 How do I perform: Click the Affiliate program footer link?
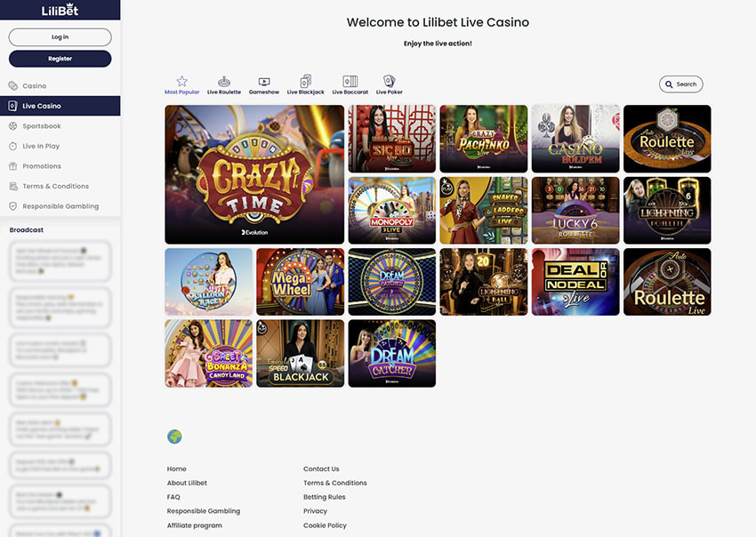[194, 525]
